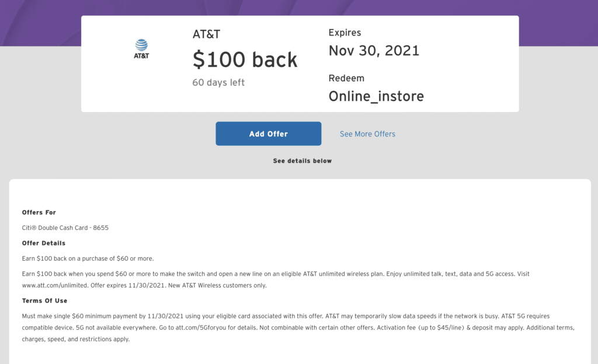Click the Redeem label
This screenshot has width=598, height=364.
click(x=346, y=78)
